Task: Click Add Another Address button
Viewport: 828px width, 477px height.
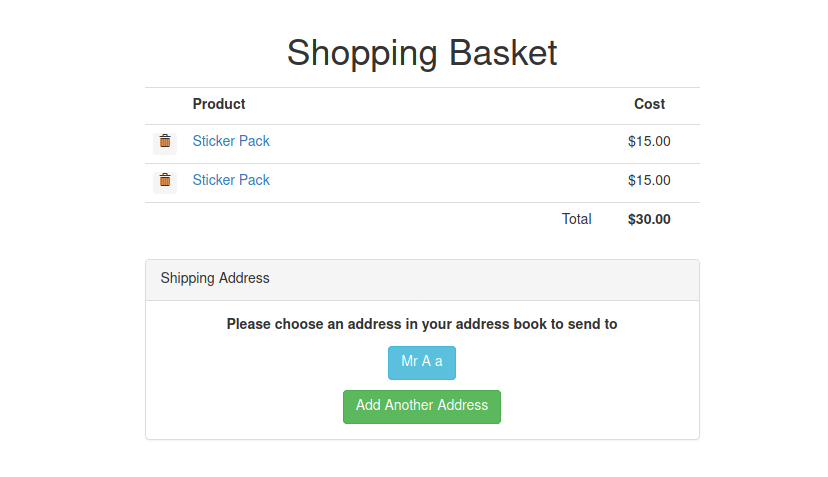Action: (422, 406)
